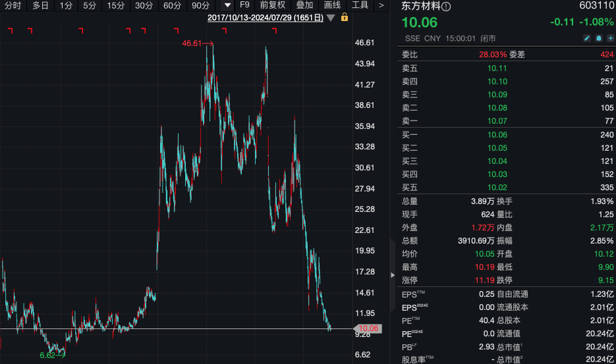Screen dimensions: 616x364
Task: Open the F9 company info page
Action: point(244,5)
